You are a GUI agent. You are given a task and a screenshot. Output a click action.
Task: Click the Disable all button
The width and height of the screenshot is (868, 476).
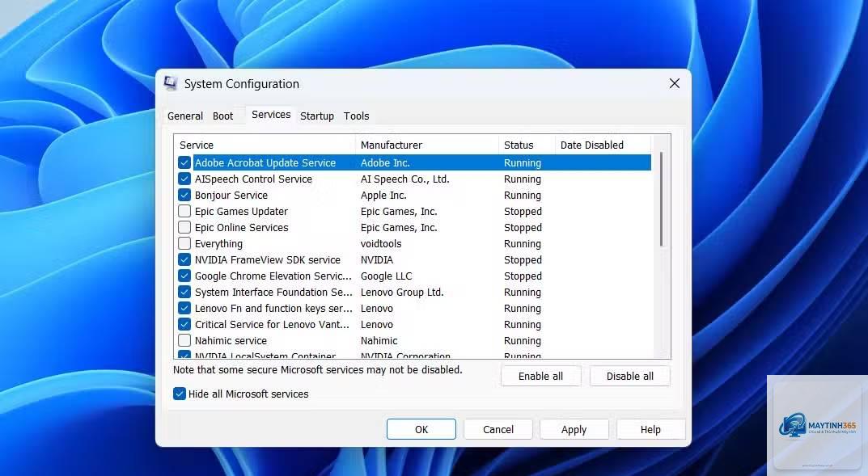coord(630,376)
